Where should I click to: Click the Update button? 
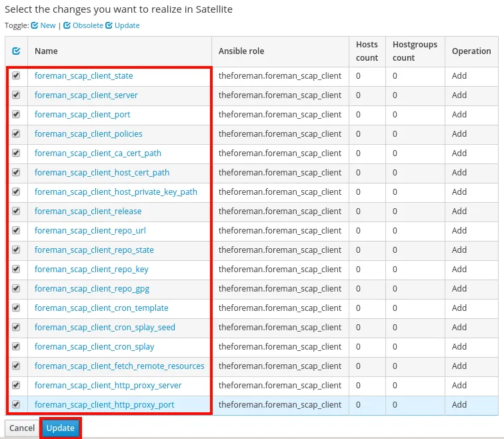pos(60,428)
